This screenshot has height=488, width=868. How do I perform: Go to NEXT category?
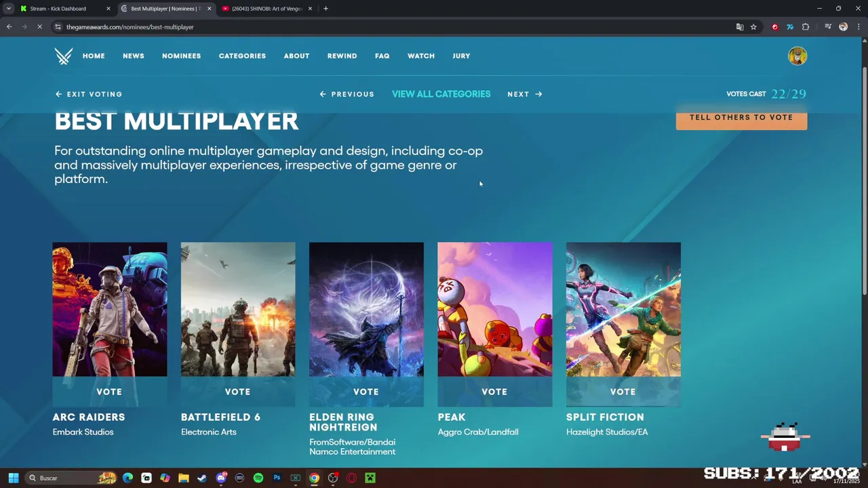point(525,94)
